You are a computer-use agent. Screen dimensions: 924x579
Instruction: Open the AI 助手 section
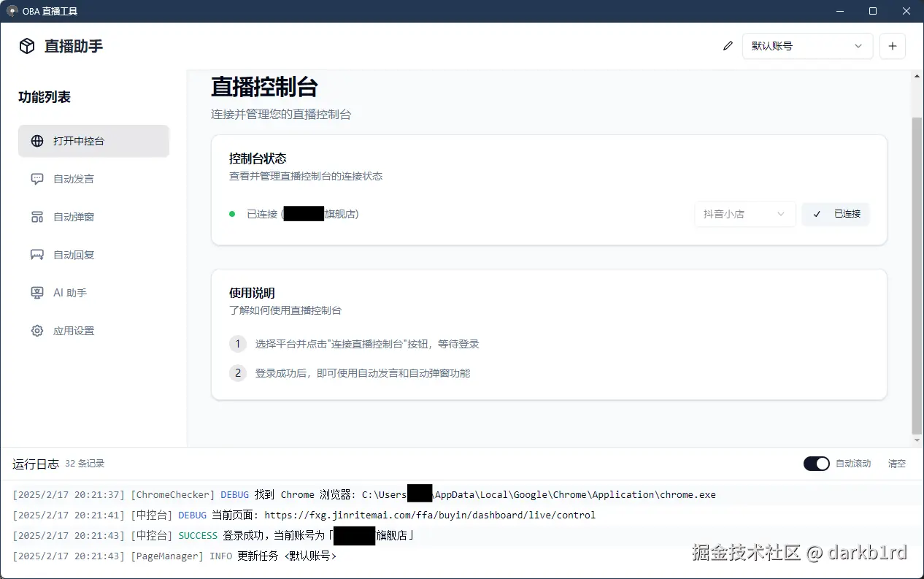[x=93, y=293]
